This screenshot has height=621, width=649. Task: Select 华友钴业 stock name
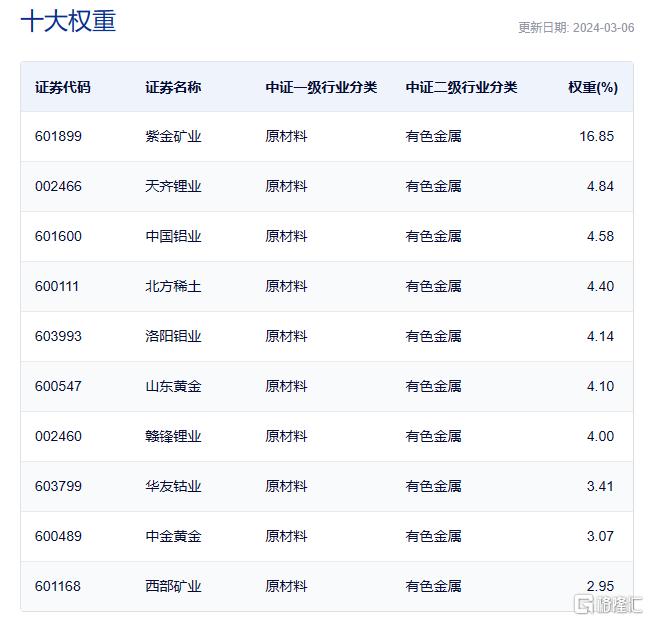click(173, 486)
